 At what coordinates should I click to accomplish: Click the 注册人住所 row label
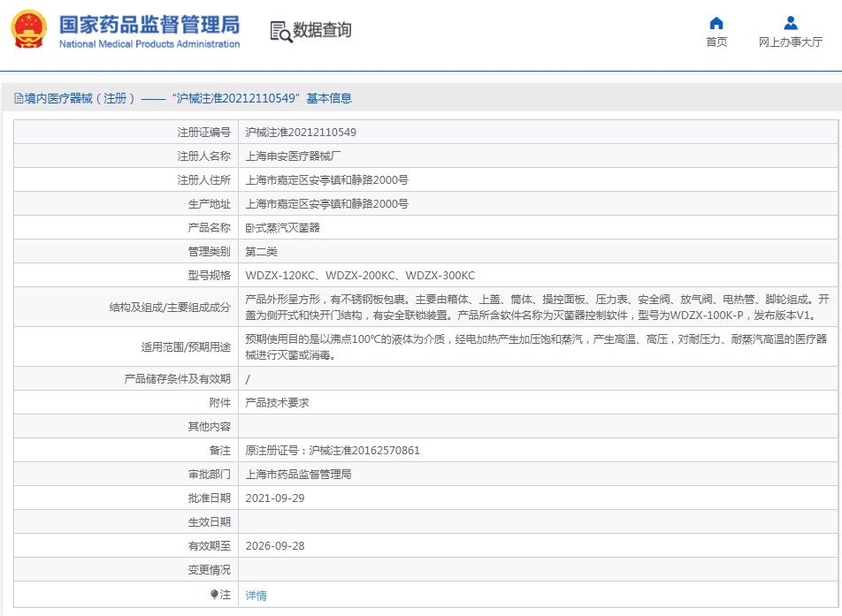[204, 179]
